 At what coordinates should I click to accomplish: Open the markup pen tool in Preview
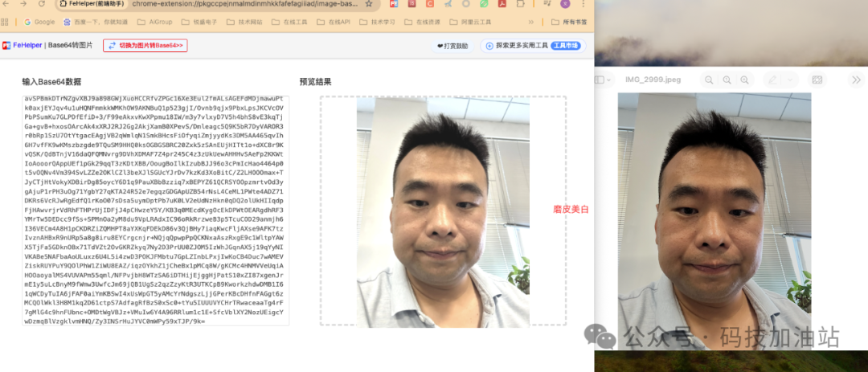[773, 80]
